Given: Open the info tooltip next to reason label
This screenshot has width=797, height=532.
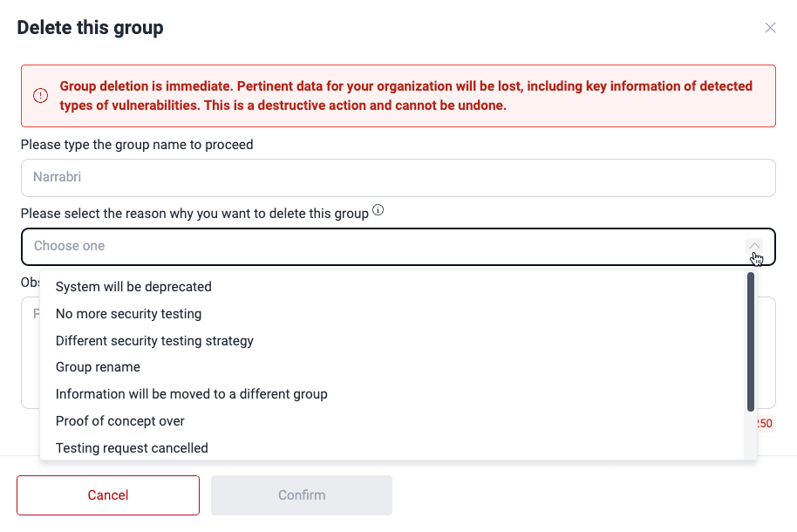Looking at the screenshot, I should (378, 210).
